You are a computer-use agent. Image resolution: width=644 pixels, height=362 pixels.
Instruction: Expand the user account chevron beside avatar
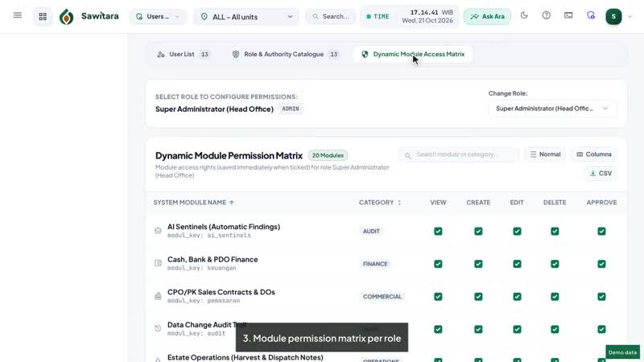pos(630,17)
